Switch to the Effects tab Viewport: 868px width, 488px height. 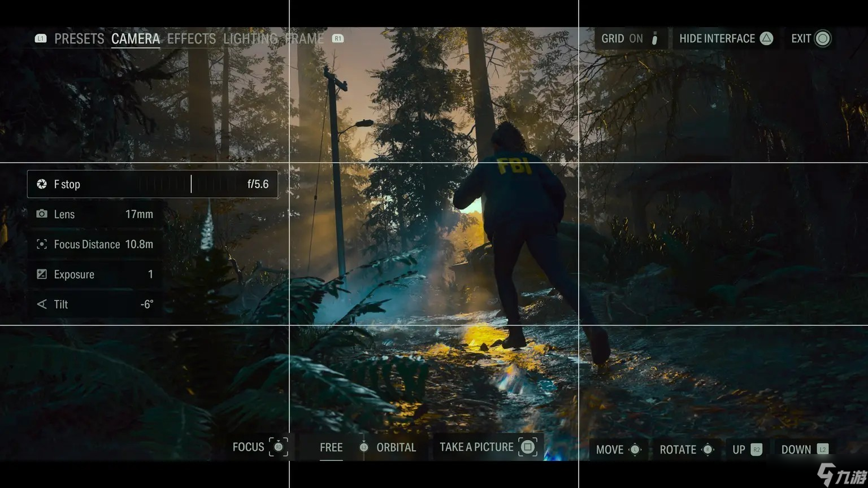click(x=192, y=38)
